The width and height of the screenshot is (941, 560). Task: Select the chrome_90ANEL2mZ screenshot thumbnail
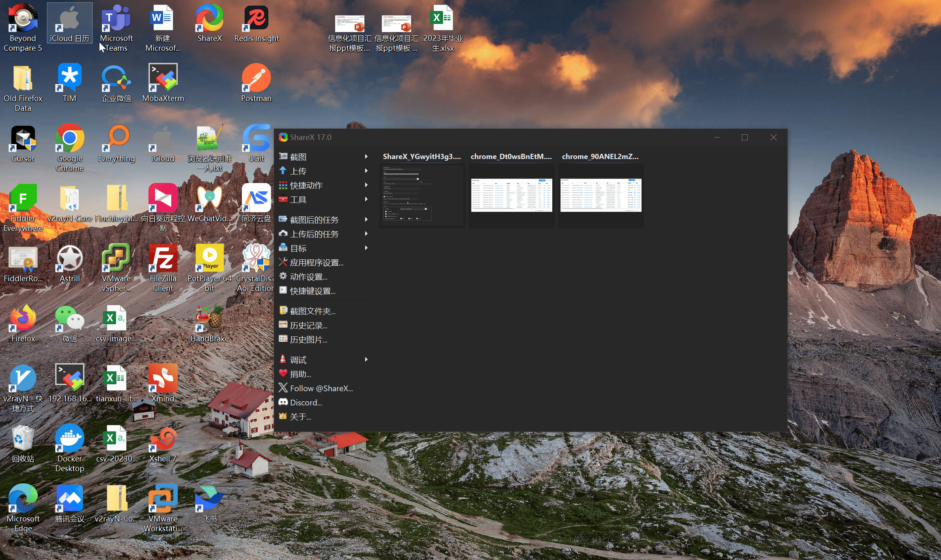(601, 195)
